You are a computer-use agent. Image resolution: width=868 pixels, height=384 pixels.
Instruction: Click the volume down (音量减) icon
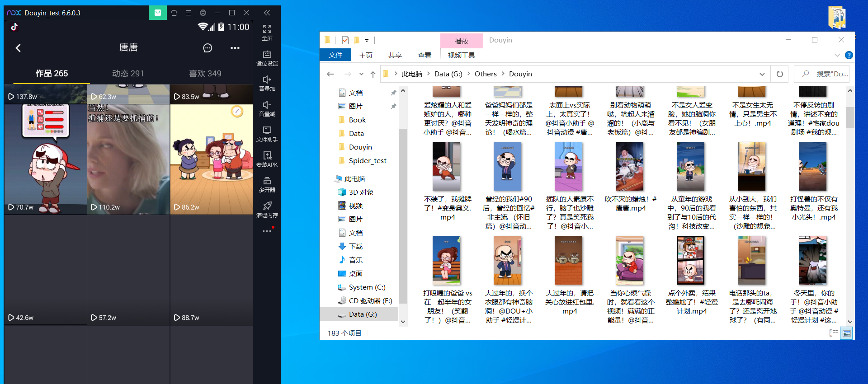[267, 105]
